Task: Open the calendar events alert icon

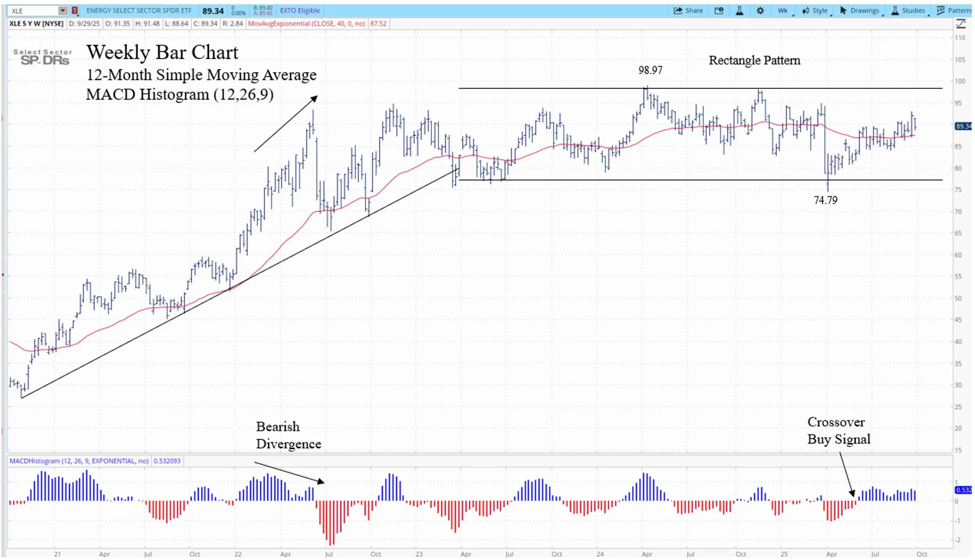Action: click(719, 11)
